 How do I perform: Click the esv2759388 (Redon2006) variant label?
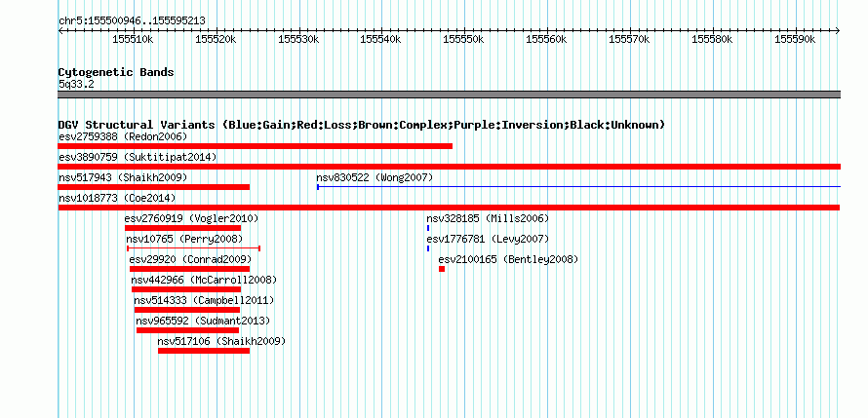123,136
